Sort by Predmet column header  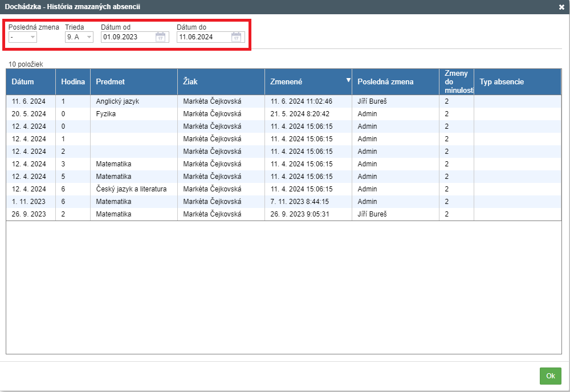(134, 81)
